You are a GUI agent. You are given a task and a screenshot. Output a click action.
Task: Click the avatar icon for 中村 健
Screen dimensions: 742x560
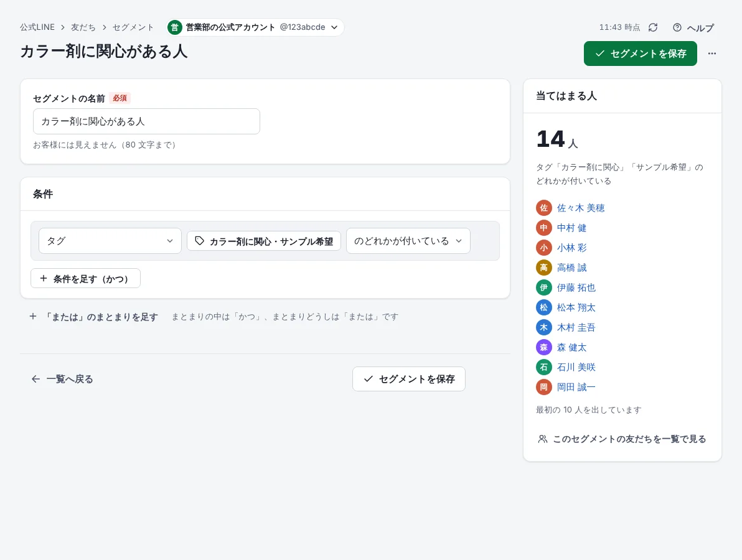coord(543,228)
